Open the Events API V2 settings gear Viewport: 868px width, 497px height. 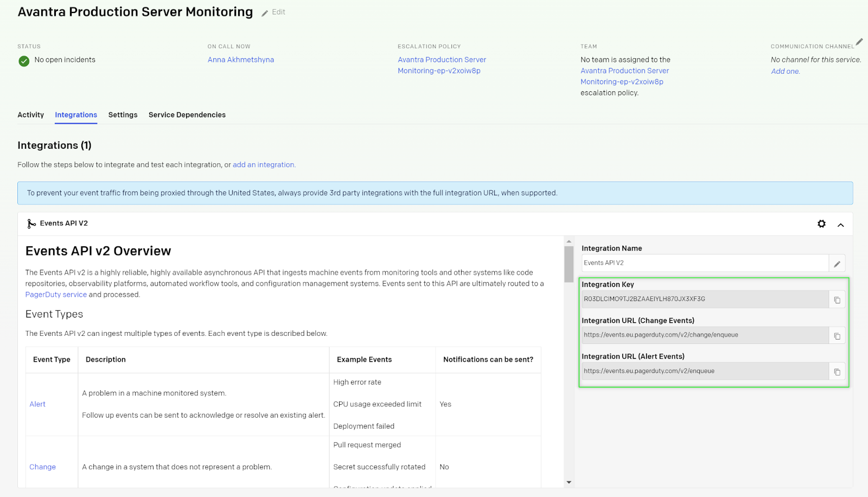click(821, 224)
